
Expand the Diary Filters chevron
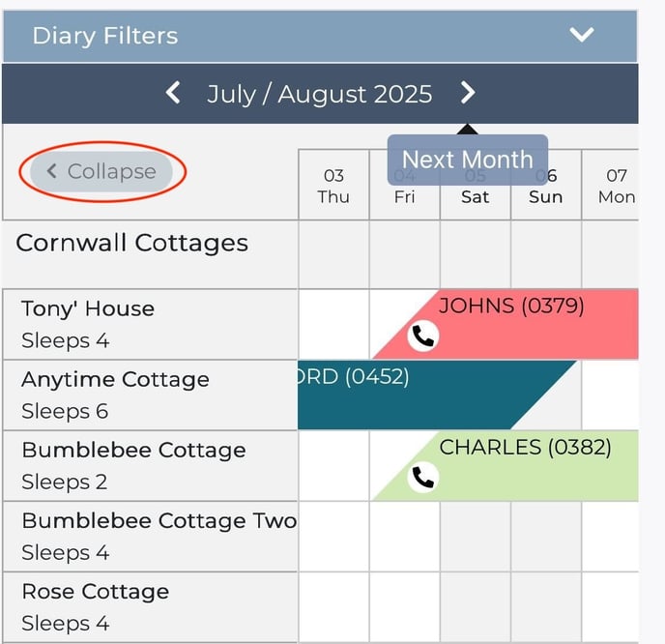pos(581,36)
